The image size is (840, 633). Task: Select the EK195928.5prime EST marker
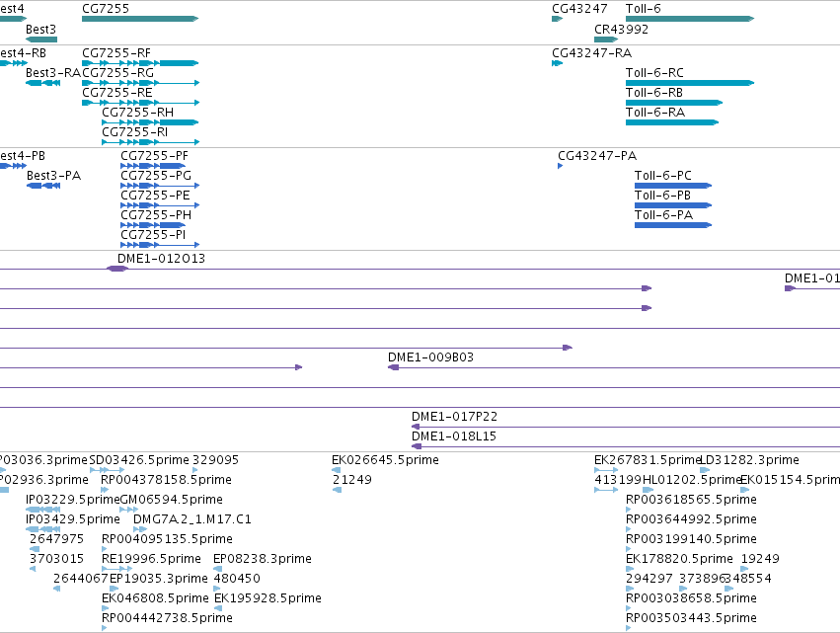coord(218,608)
